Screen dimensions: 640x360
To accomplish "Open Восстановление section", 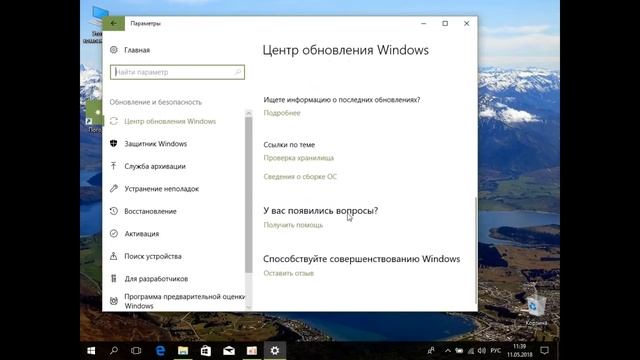I will point(150,211).
